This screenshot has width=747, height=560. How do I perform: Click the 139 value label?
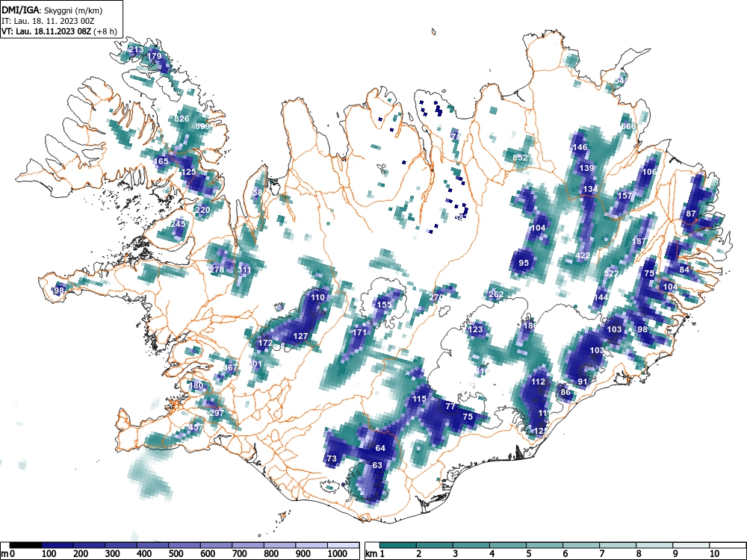(586, 168)
